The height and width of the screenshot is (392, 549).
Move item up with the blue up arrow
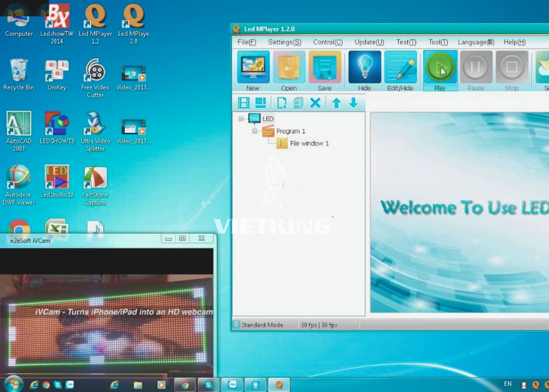(336, 103)
